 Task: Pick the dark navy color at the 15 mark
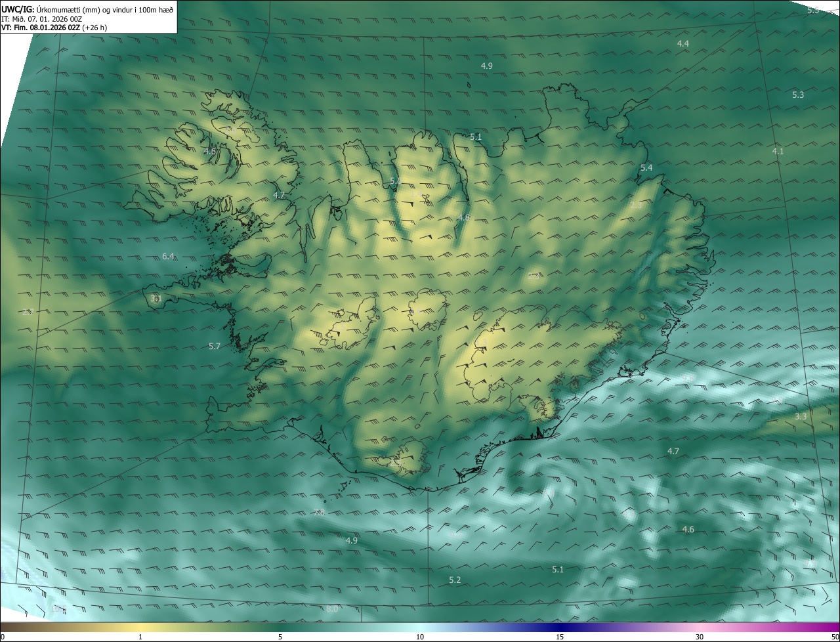point(560,628)
